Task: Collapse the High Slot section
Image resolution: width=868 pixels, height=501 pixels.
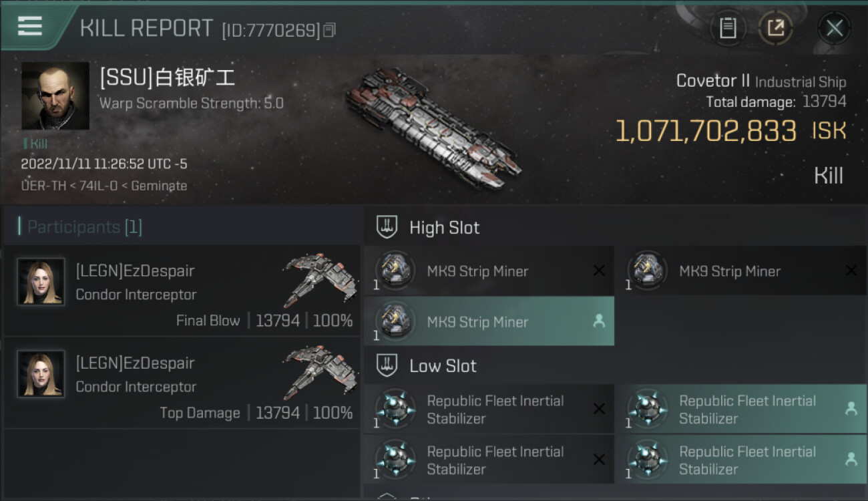Action: tap(444, 228)
